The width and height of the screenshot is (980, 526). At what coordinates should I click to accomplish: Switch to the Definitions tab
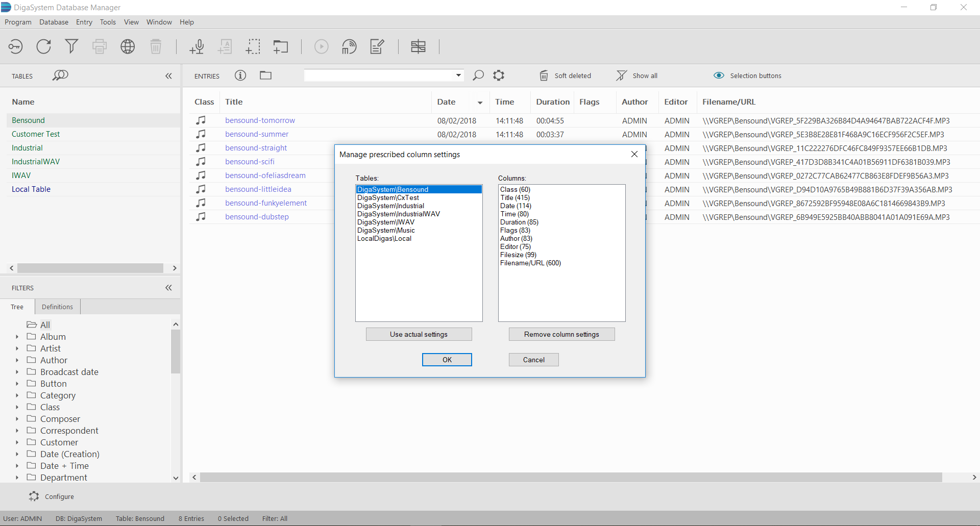tap(57, 307)
